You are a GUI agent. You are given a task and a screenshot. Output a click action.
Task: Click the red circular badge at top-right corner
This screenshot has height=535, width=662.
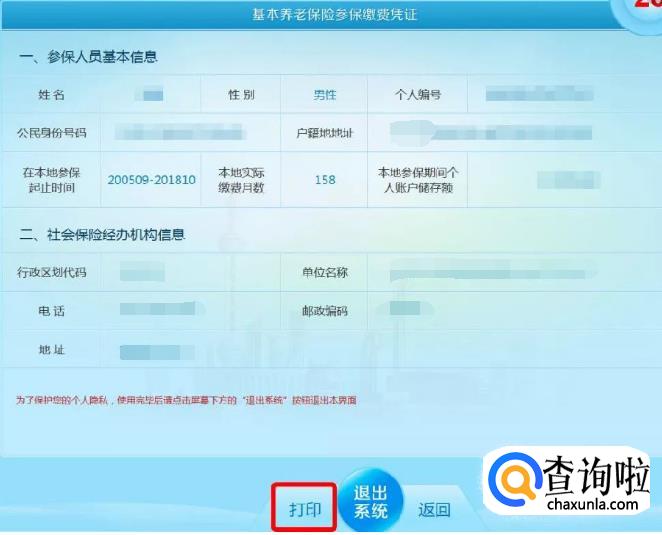pos(643,10)
